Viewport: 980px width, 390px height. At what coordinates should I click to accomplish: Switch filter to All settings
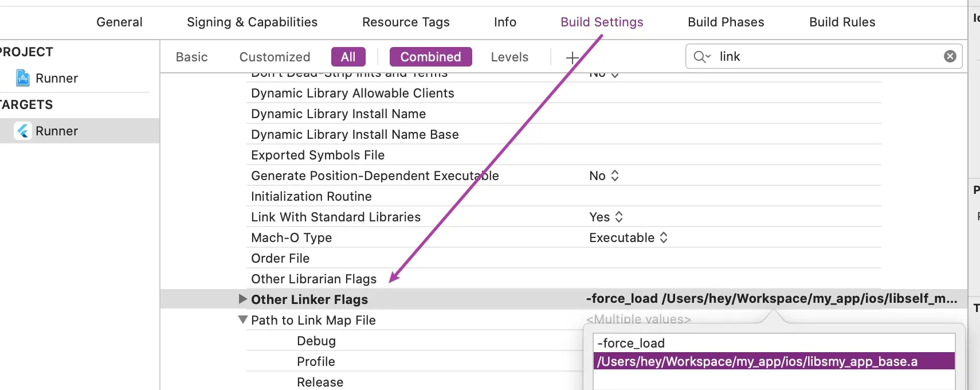coord(348,57)
